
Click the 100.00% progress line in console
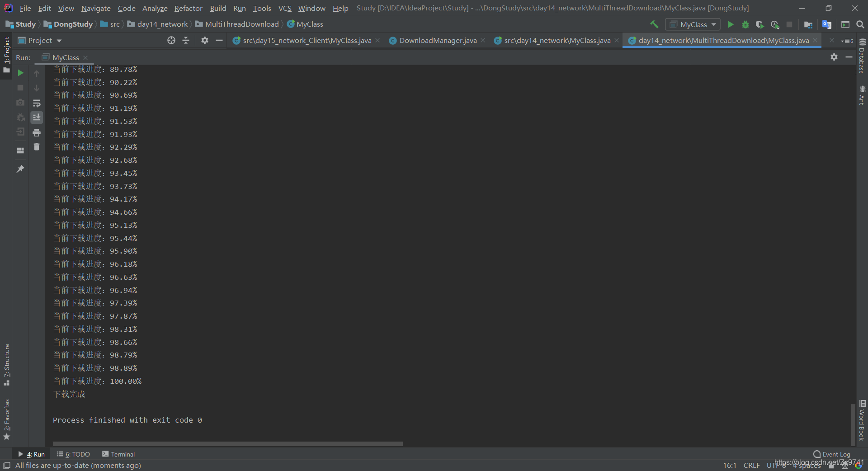(x=97, y=381)
